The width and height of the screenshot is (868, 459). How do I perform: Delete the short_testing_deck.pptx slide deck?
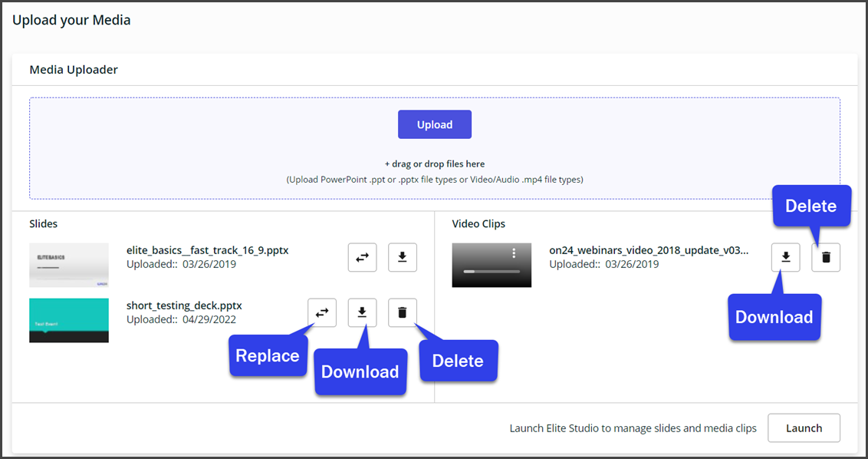tap(403, 312)
